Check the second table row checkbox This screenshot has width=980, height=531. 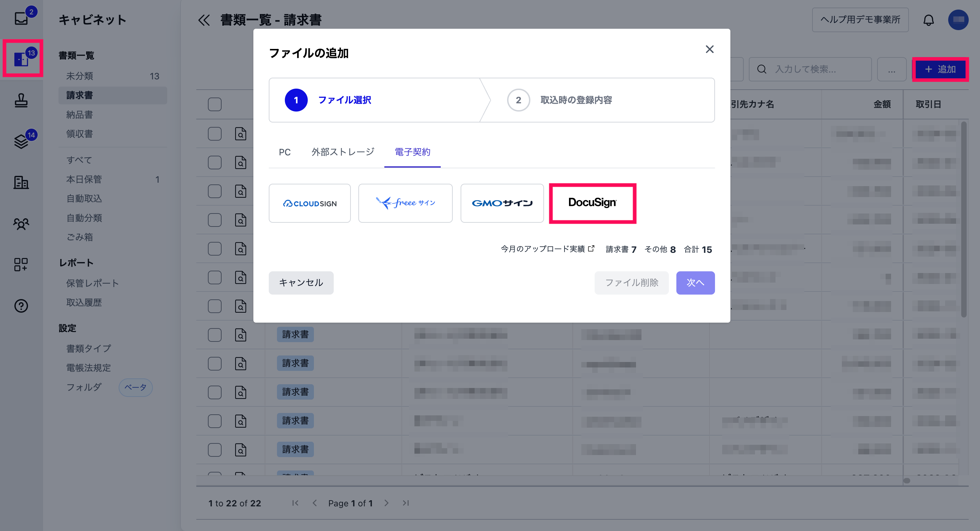(x=214, y=163)
